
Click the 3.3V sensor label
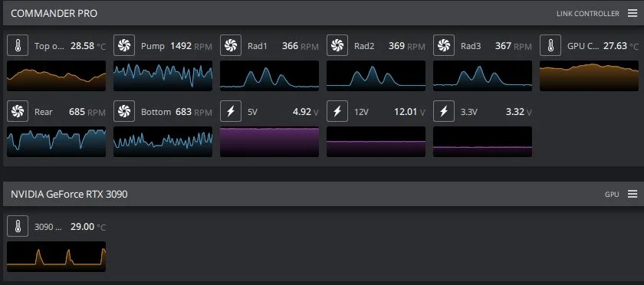tap(468, 112)
